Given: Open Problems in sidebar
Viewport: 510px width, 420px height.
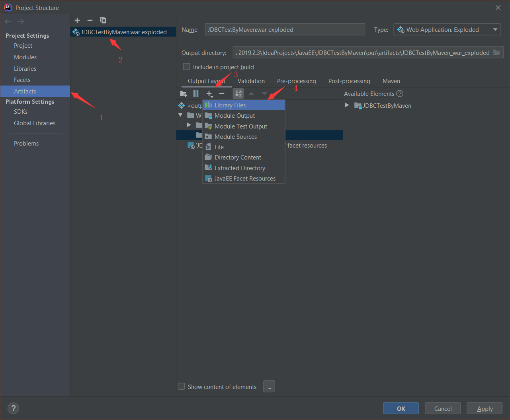Looking at the screenshot, I should coord(26,144).
